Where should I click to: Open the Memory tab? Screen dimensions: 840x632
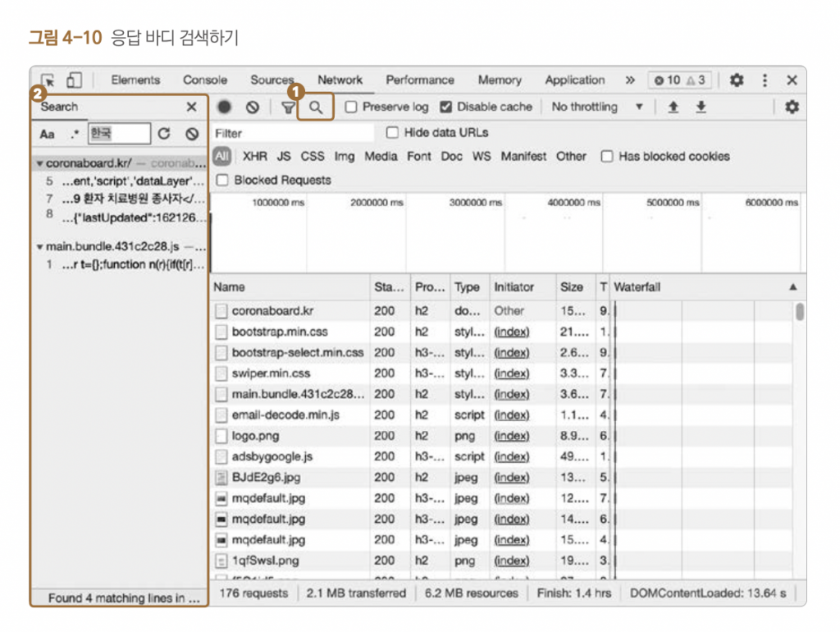(x=500, y=80)
